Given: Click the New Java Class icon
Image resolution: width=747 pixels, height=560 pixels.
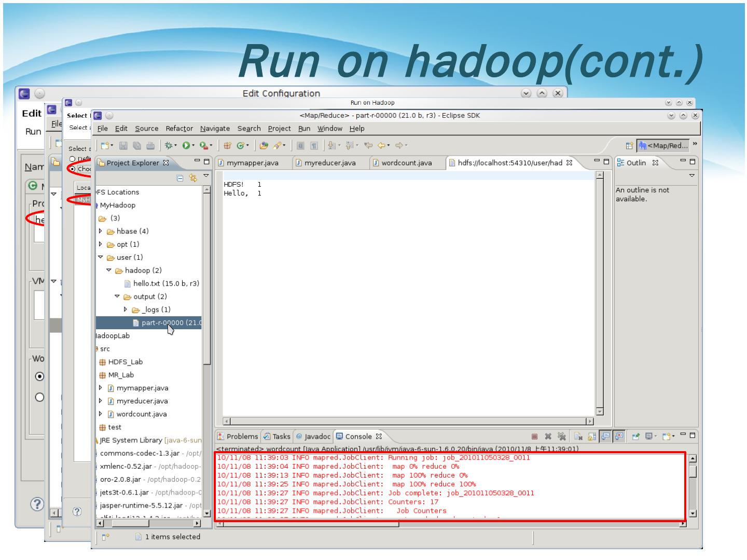Looking at the screenshot, I should pos(241,146).
